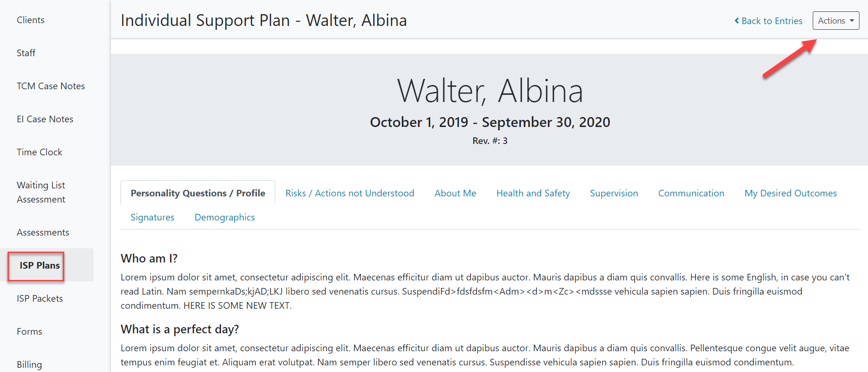Open the Billing section

(x=29, y=364)
